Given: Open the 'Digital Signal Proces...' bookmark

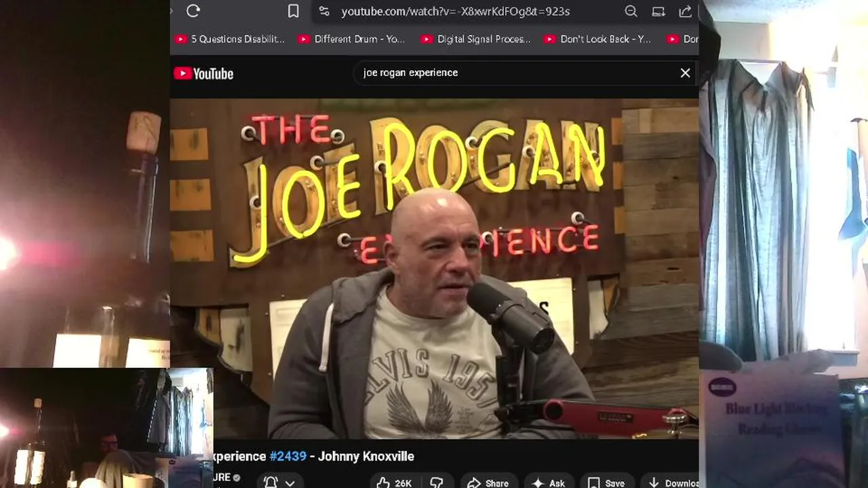Looking at the screenshot, I should (x=475, y=39).
